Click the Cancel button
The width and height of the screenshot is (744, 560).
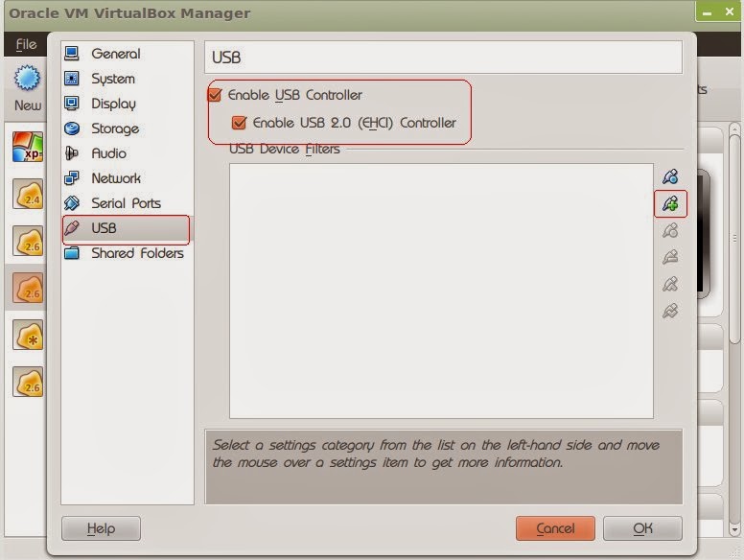[x=555, y=528]
